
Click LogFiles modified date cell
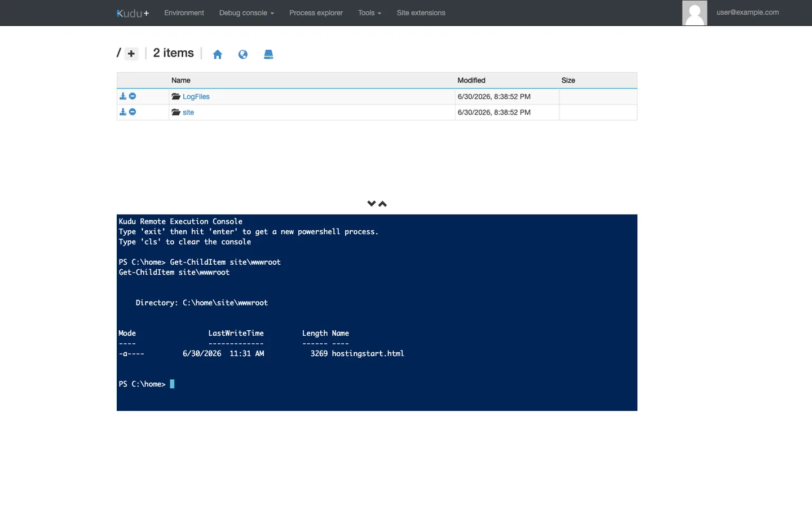point(506,97)
